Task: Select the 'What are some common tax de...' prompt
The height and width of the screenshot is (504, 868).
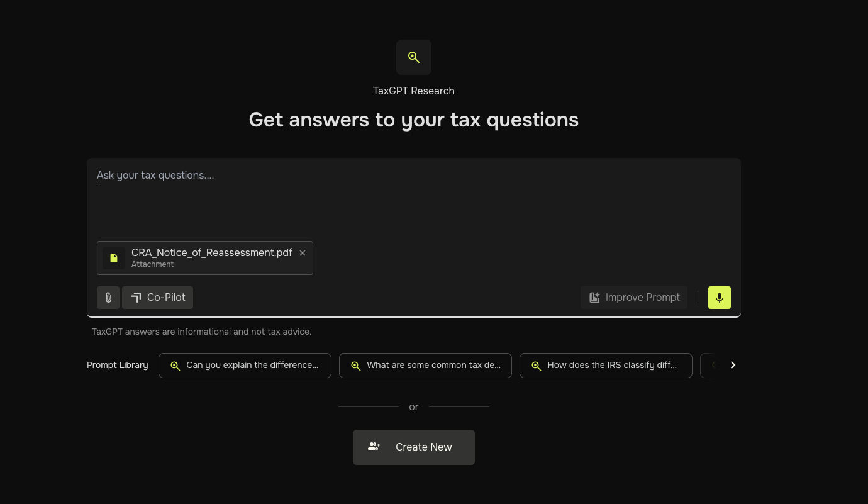Action: [x=425, y=366]
